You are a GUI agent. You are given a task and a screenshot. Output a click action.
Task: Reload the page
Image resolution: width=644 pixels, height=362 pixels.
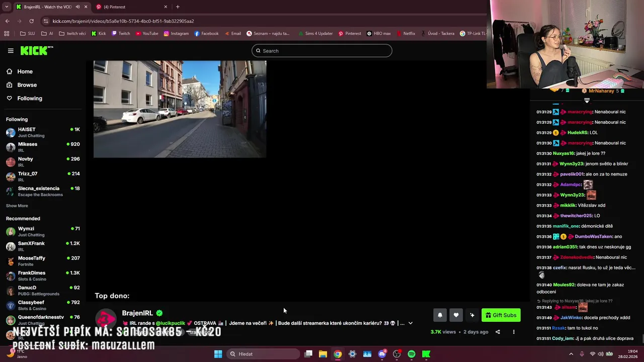click(31, 21)
